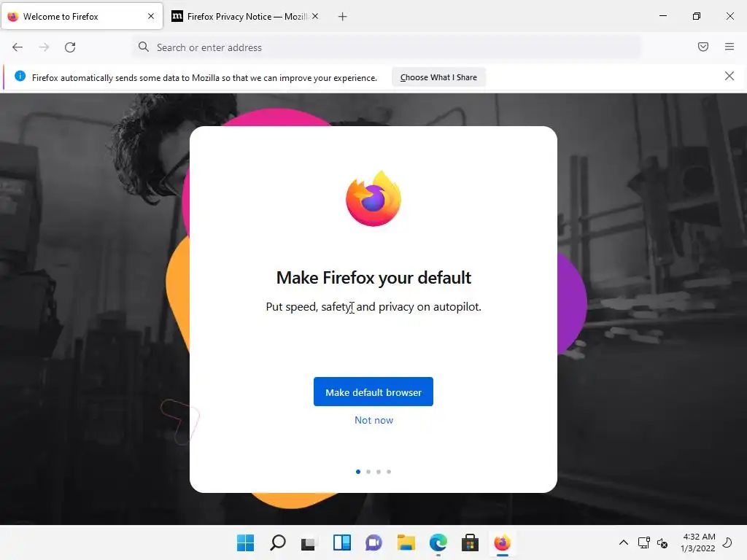Reload the current page
The width and height of the screenshot is (747, 560).
pyautogui.click(x=70, y=47)
